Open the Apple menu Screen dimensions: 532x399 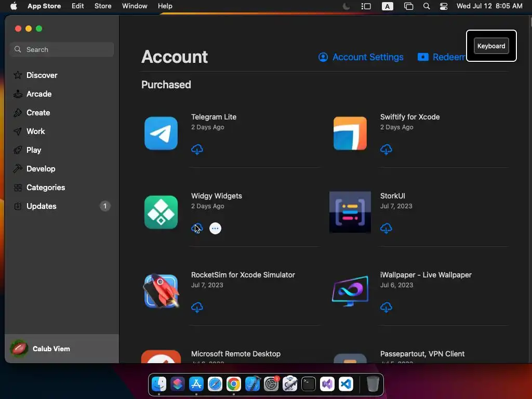pos(14,6)
